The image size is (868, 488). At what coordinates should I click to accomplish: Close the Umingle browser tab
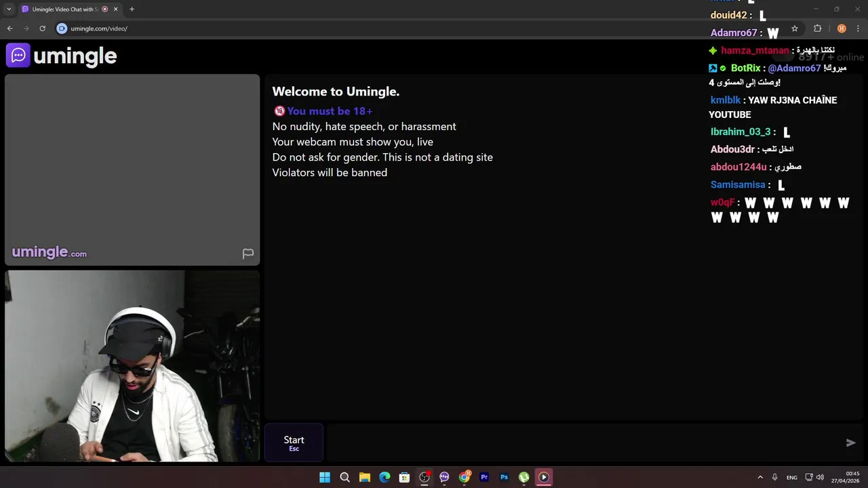point(116,9)
